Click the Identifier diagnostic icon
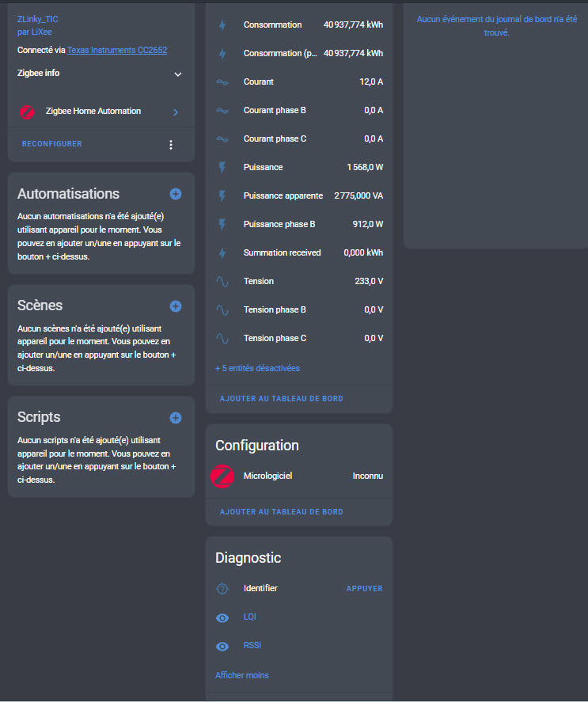 click(x=222, y=589)
